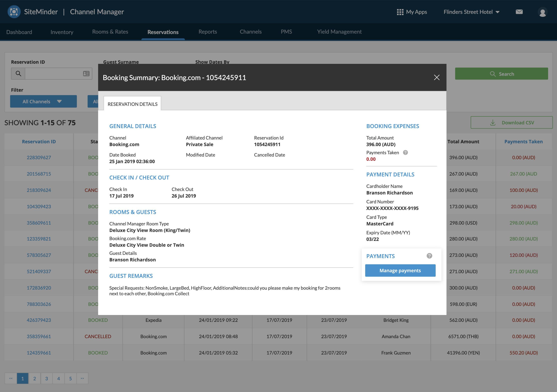Click the 598.00 (EUR) total amount cell

click(463, 304)
